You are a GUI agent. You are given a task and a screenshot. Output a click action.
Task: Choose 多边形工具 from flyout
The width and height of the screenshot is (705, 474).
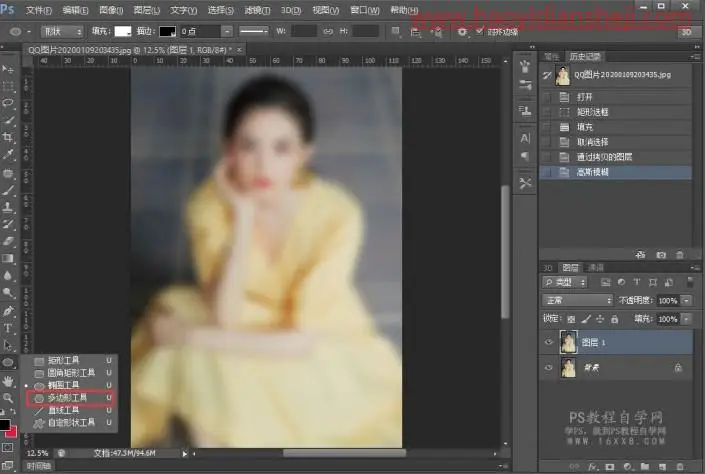click(x=71, y=398)
